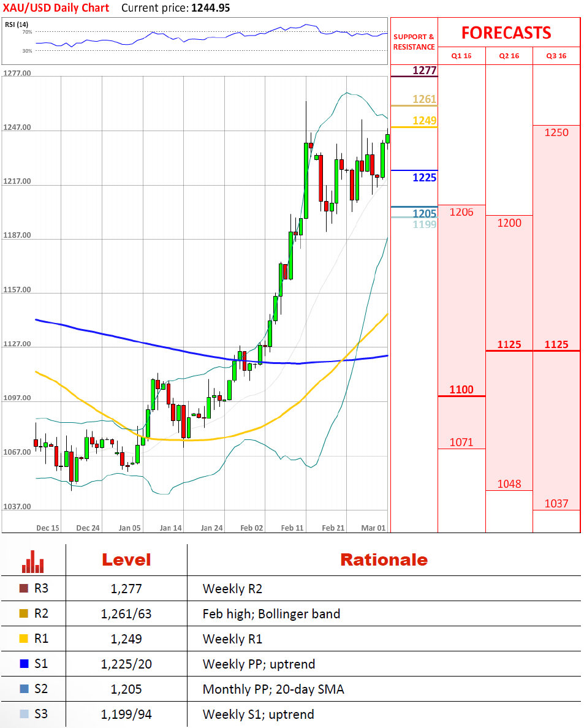Click the Rationale column header
Image resolution: width=584 pixels, height=728 pixels.
click(x=384, y=560)
